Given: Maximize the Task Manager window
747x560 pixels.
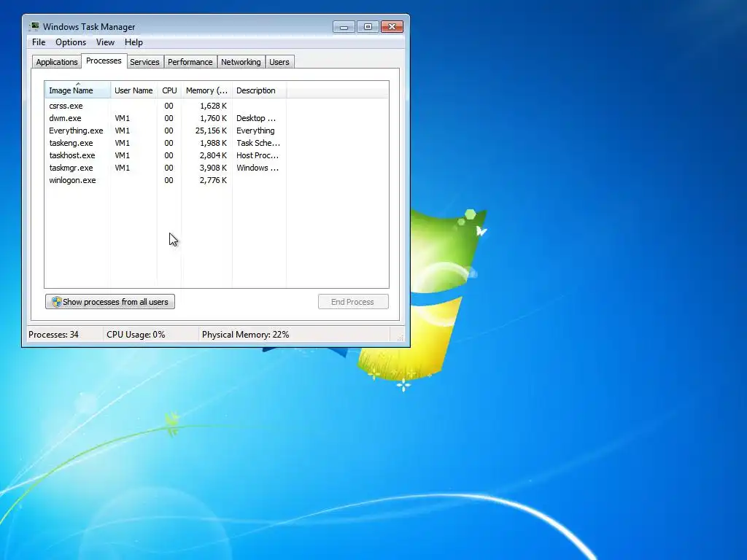Looking at the screenshot, I should (x=368, y=27).
